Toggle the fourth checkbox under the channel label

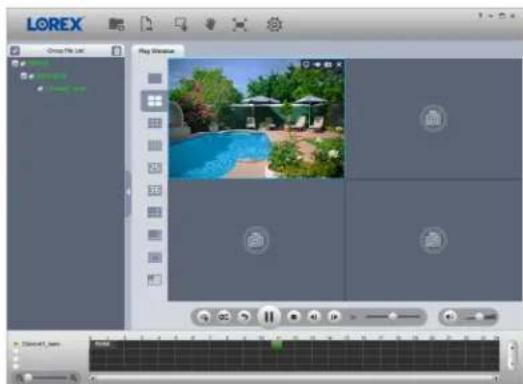16,367
